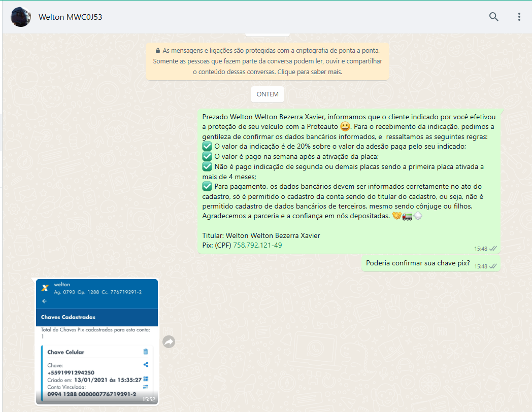
Task: Click the back arrow in bank screenshot
Action: point(44,301)
